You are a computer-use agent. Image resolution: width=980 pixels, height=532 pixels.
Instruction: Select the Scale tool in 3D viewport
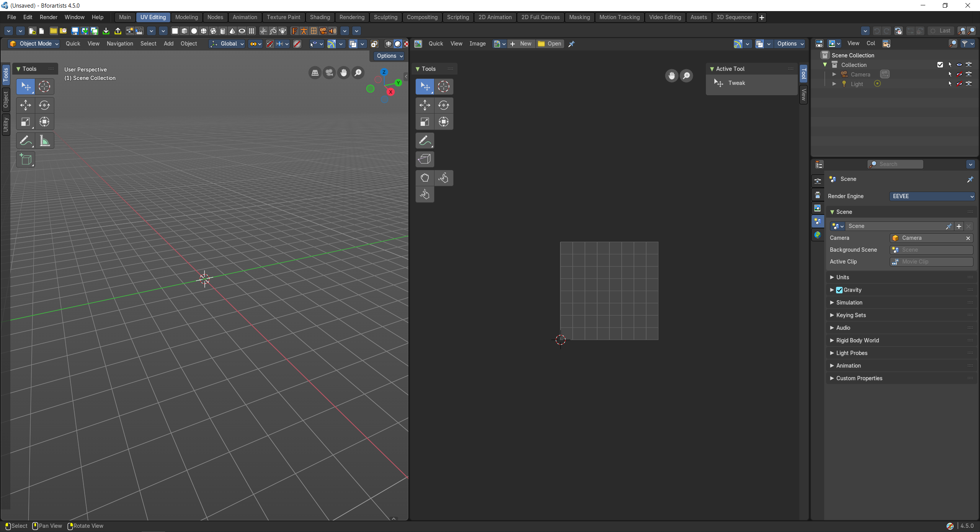pos(26,122)
